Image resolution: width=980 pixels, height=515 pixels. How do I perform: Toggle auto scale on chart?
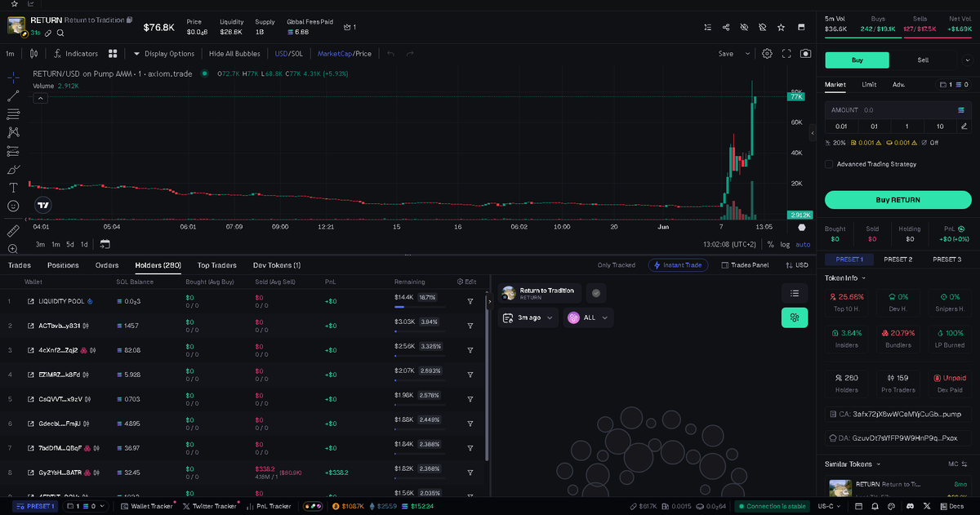point(803,244)
